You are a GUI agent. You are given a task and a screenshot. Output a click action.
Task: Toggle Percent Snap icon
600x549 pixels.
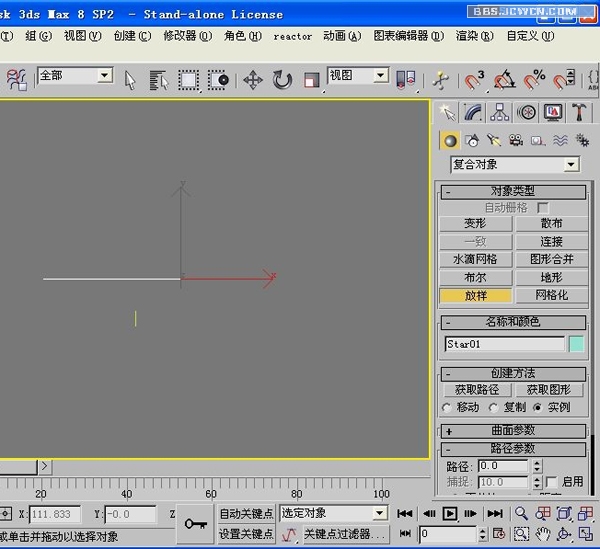click(534, 81)
